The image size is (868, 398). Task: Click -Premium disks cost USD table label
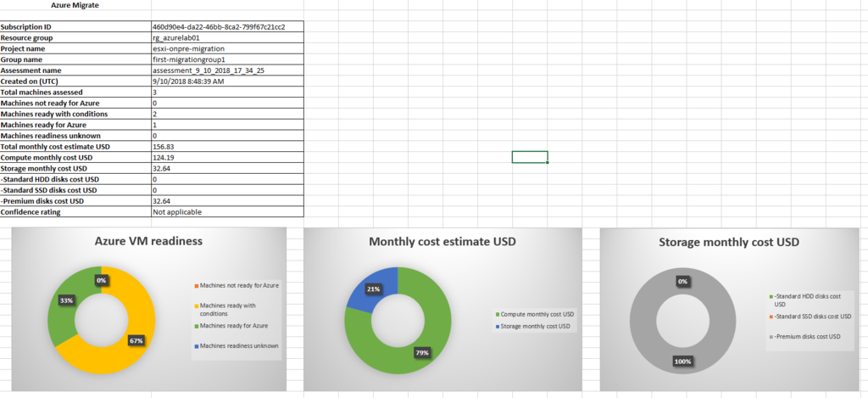click(x=75, y=201)
